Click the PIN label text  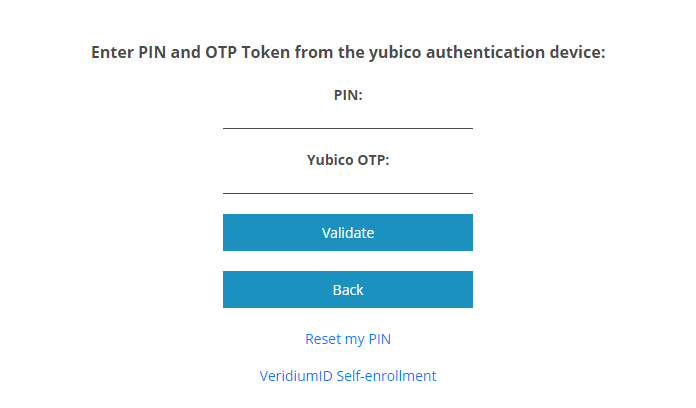[x=347, y=95]
